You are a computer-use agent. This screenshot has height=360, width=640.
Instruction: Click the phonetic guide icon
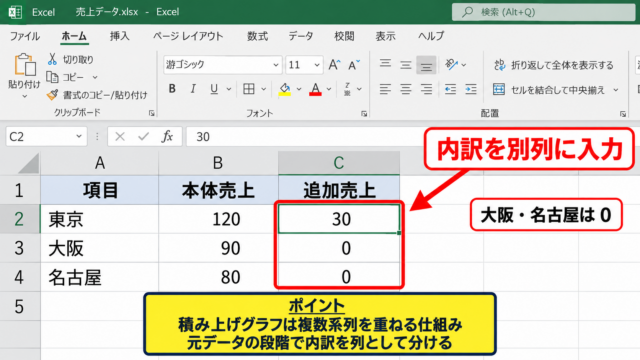(347, 89)
